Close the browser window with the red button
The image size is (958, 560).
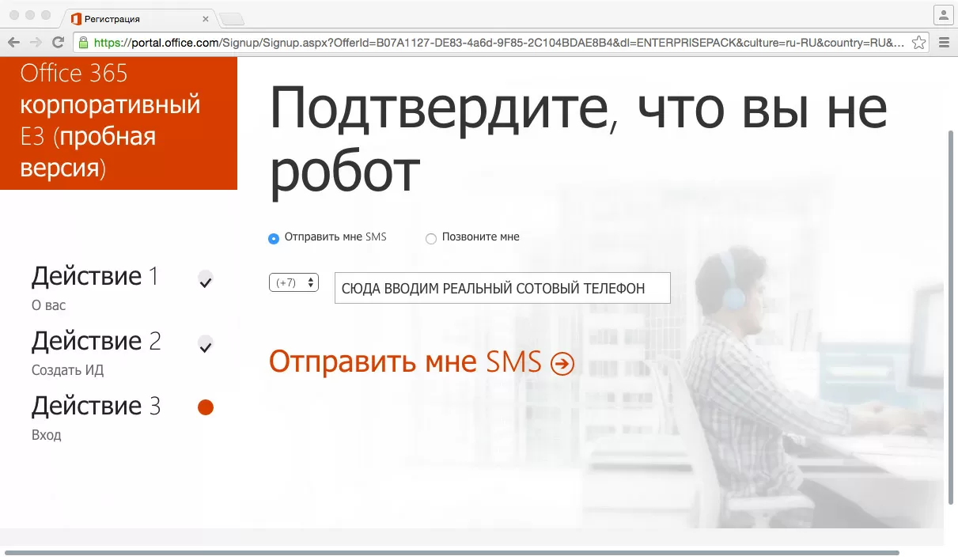(x=15, y=15)
